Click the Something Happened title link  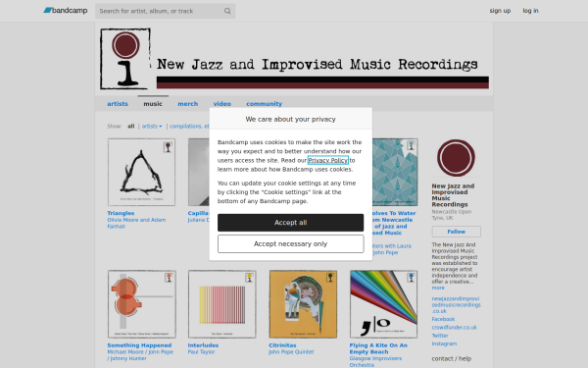coord(139,345)
